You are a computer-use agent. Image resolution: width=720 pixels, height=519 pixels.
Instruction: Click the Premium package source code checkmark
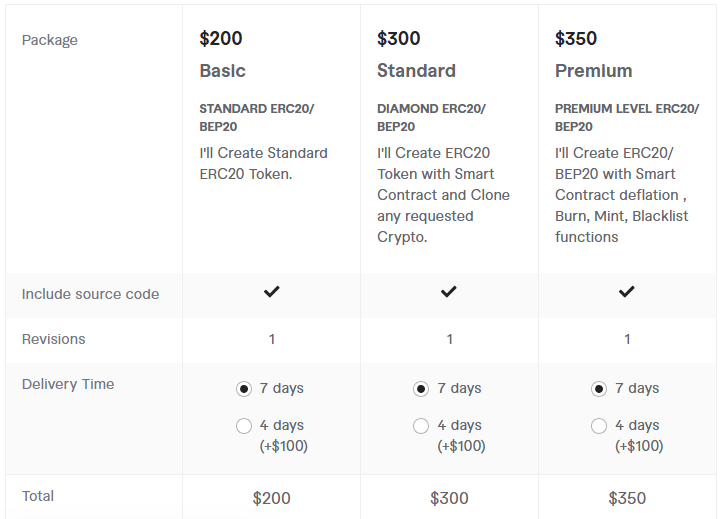click(x=627, y=292)
